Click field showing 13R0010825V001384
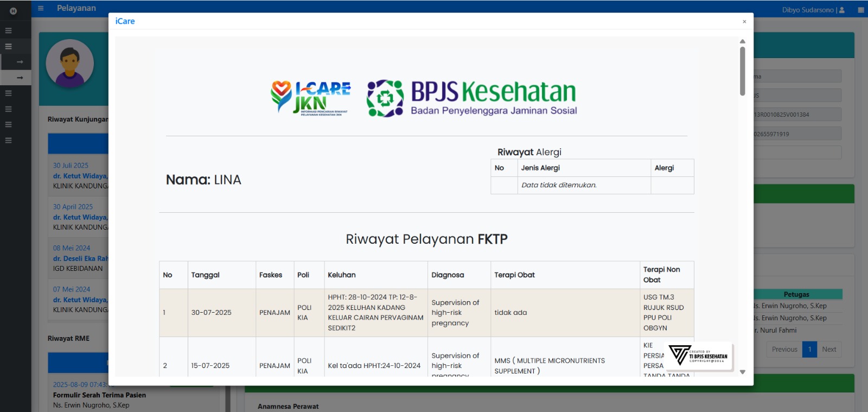Image resolution: width=868 pixels, height=412 pixels. [797, 114]
